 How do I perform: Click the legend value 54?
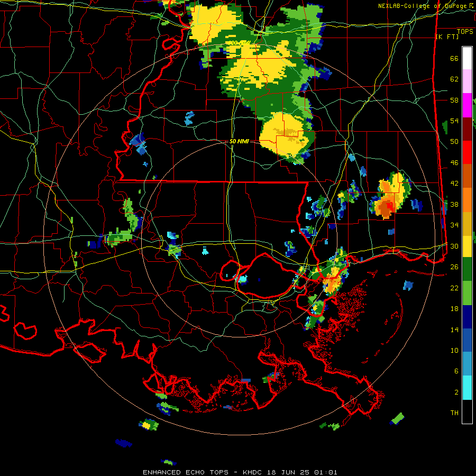(454, 121)
